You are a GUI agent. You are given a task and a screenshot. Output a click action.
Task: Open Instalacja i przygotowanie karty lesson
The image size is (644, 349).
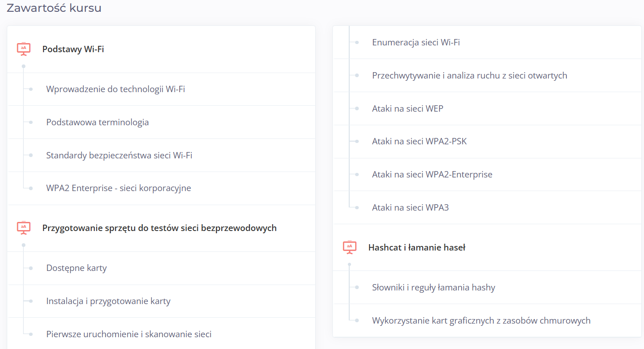(108, 301)
